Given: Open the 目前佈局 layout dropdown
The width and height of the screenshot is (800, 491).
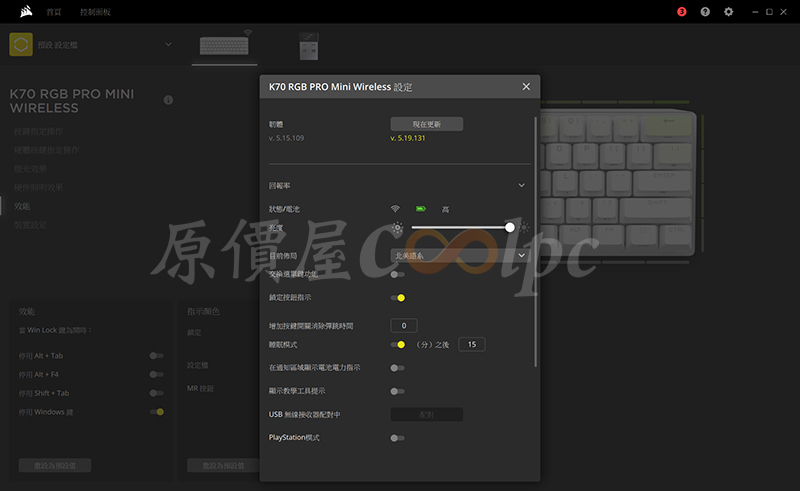Looking at the screenshot, I should click(x=460, y=255).
